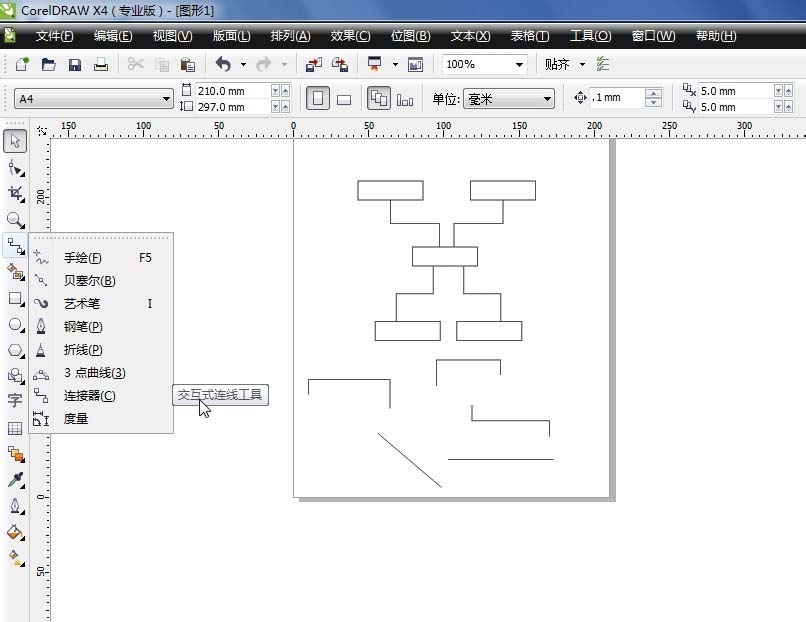Viewport: 806px width, 622px height.
Task: Select 贝塞尔(B) in the flyout menu
Action: pos(89,281)
